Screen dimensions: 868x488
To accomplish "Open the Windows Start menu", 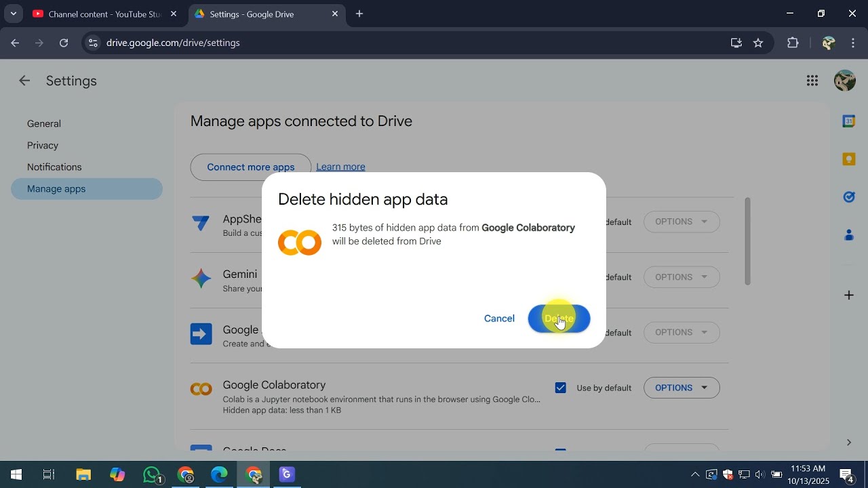I will 16,474.
